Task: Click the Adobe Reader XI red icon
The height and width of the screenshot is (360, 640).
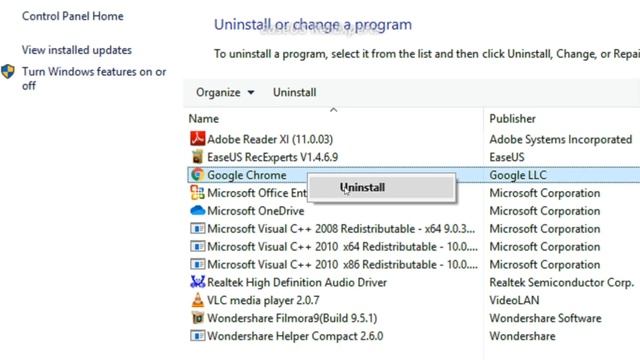Action: pyautogui.click(x=198, y=139)
